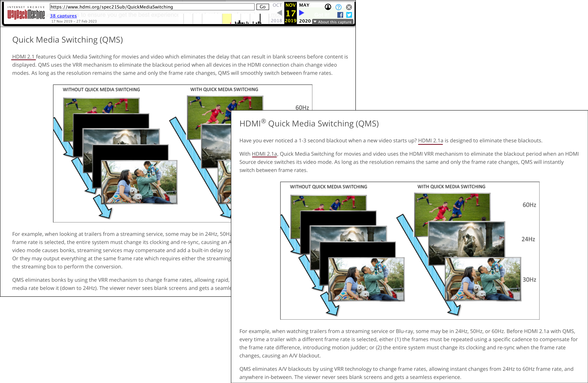
Task: Click the QMS comparison diagram in right page
Action: coord(410,250)
